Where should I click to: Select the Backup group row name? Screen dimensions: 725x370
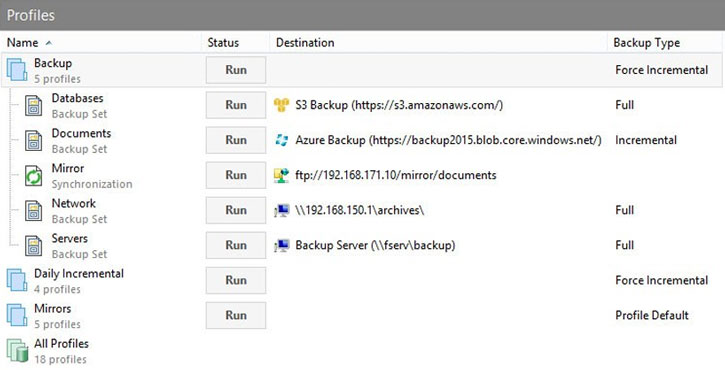pyautogui.click(x=53, y=63)
